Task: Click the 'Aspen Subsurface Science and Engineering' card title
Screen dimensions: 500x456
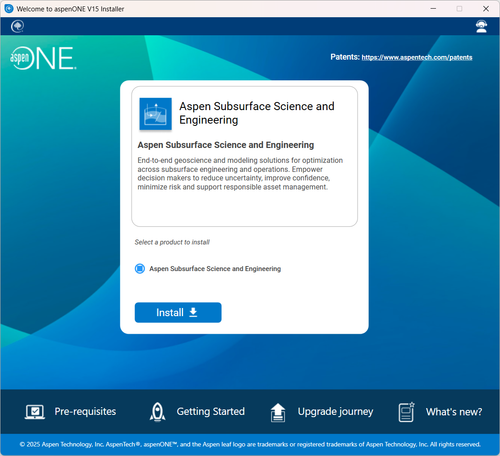Action: [x=257, y=113]
